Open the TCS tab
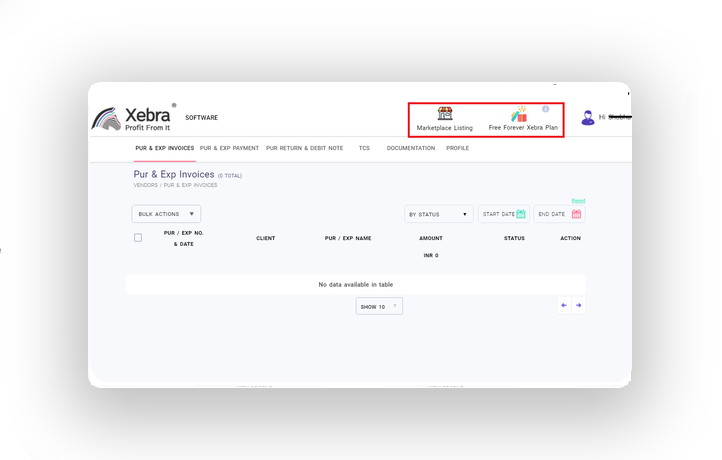722x460 pixels. pyautogui.click(x=364, y=148)
